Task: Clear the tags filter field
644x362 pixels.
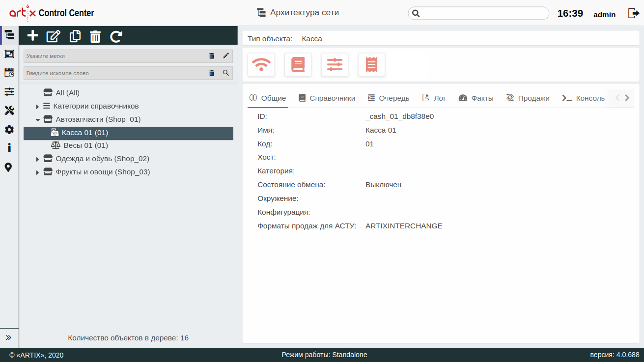Action: [212, 56]
